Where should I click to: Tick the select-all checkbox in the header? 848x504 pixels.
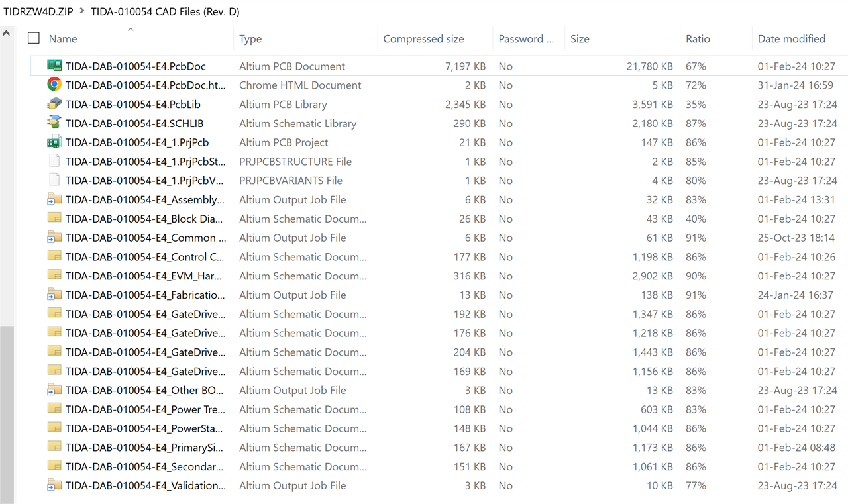pos(34,38)
